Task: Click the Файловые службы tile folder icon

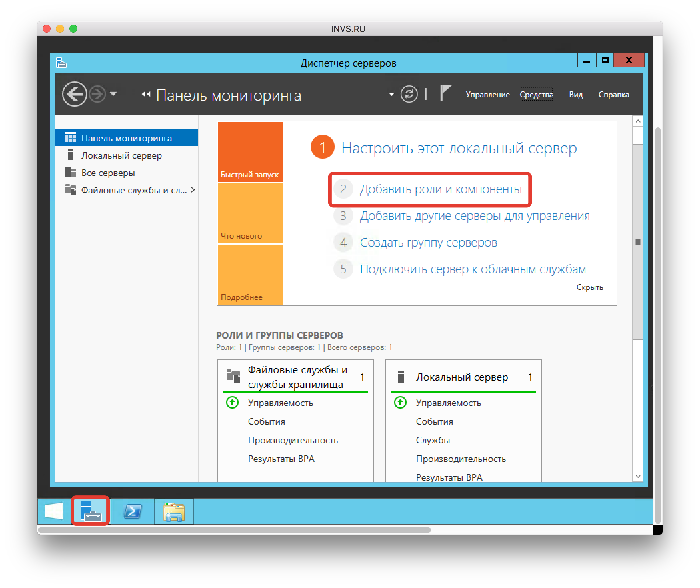Action: click(233, 376)
